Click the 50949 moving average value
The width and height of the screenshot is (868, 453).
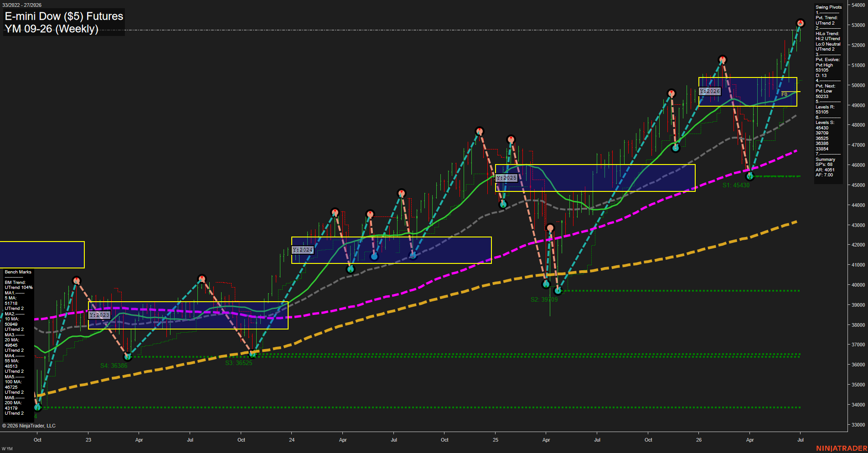tap(11, 324)
